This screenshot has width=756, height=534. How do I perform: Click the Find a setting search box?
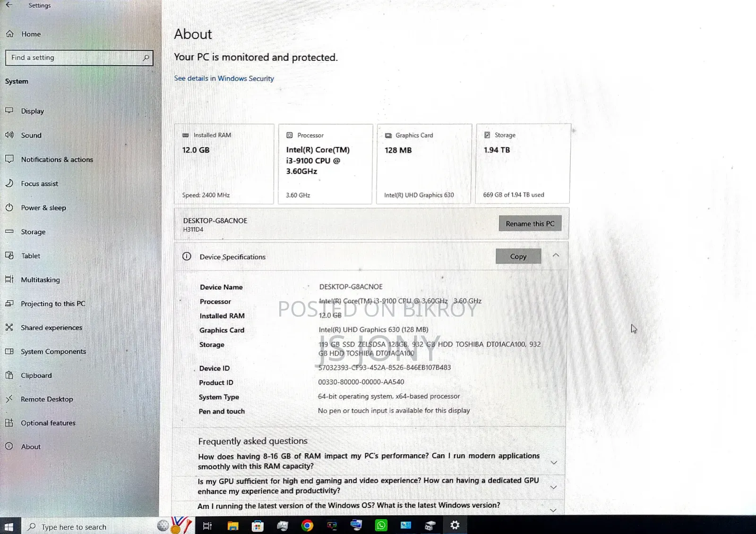[79, 58]
